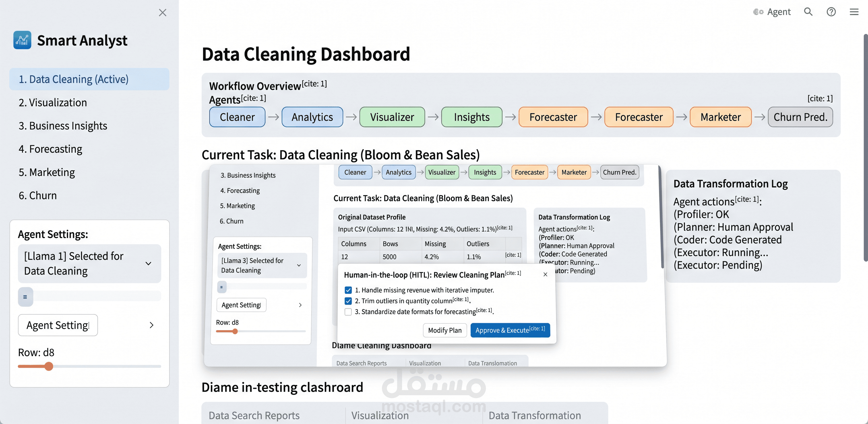
Task: Click the Marketer agent in workflow overview
Action: pyautogui.click(x=720, y=117)
